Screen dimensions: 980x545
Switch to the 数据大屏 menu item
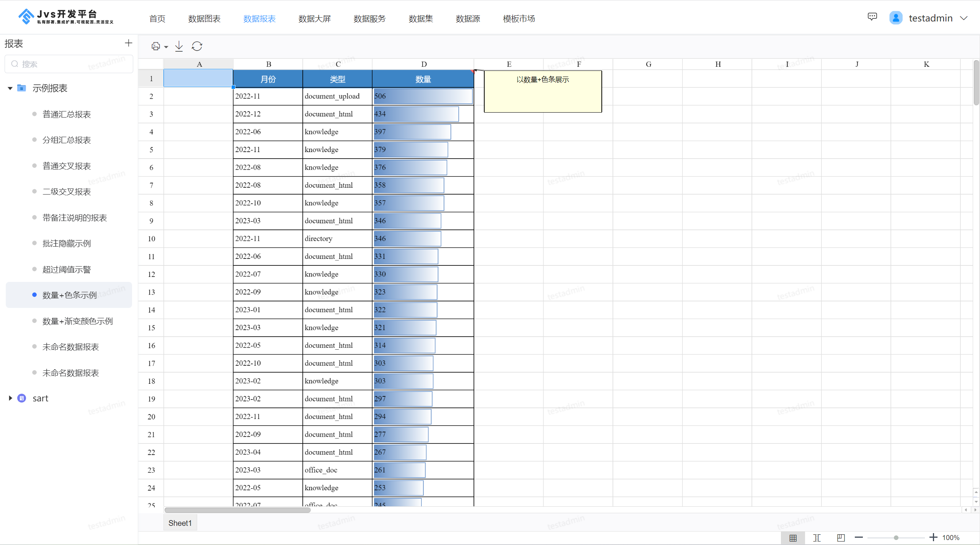pyautogui.click(x=314, y=18)
